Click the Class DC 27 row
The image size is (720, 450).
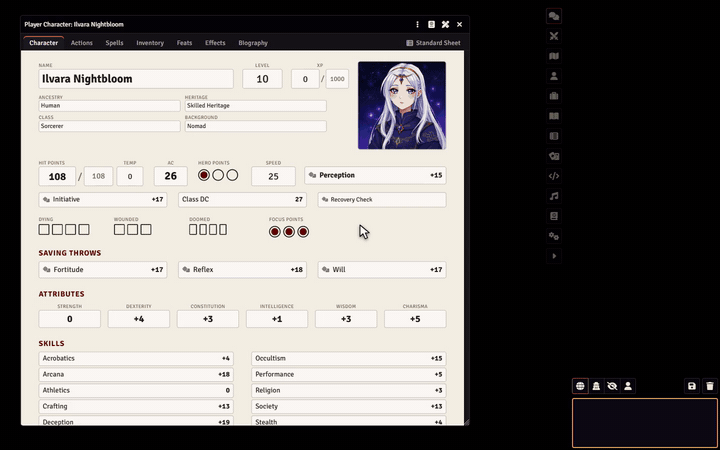242,200
